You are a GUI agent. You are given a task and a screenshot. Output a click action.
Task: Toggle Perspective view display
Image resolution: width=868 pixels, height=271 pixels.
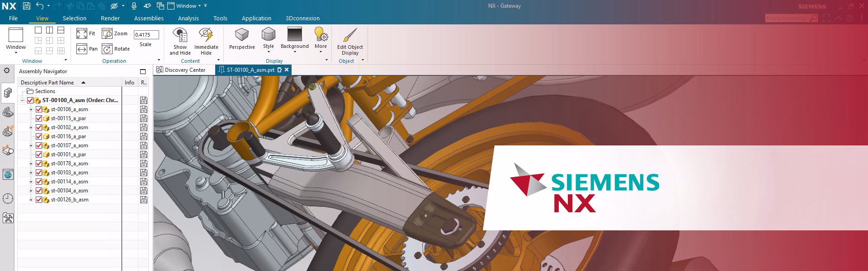pos(242,35)
